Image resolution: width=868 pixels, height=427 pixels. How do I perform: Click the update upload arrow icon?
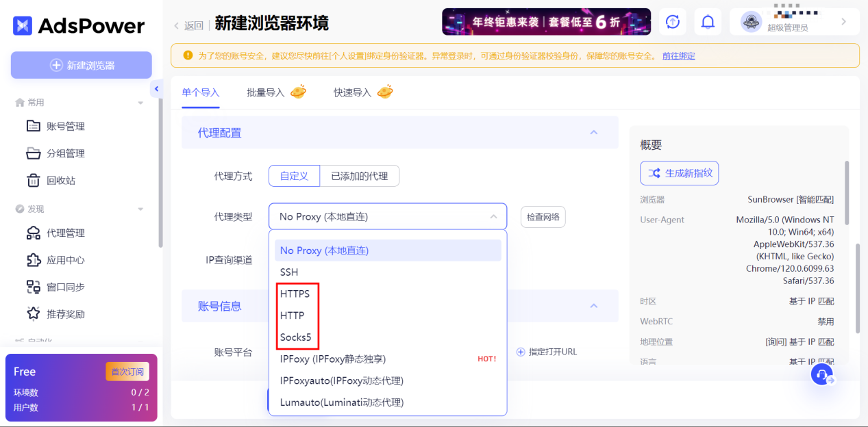(673, 22)
